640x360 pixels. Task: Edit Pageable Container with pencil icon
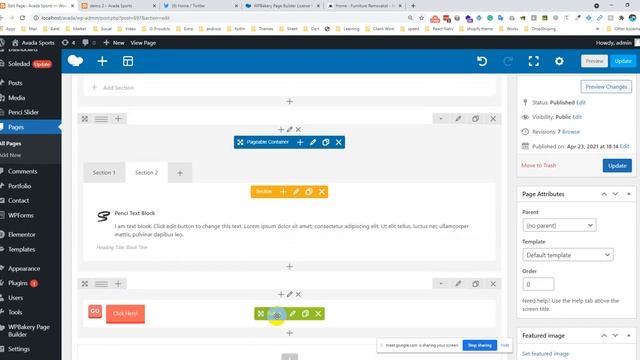click(313, 142)
